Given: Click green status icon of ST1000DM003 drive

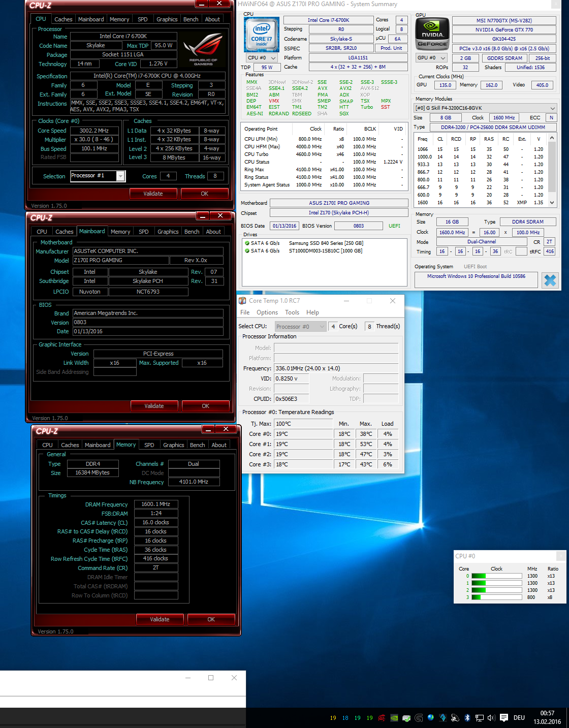Looking at the screenshot, I should tap(247, 250).
